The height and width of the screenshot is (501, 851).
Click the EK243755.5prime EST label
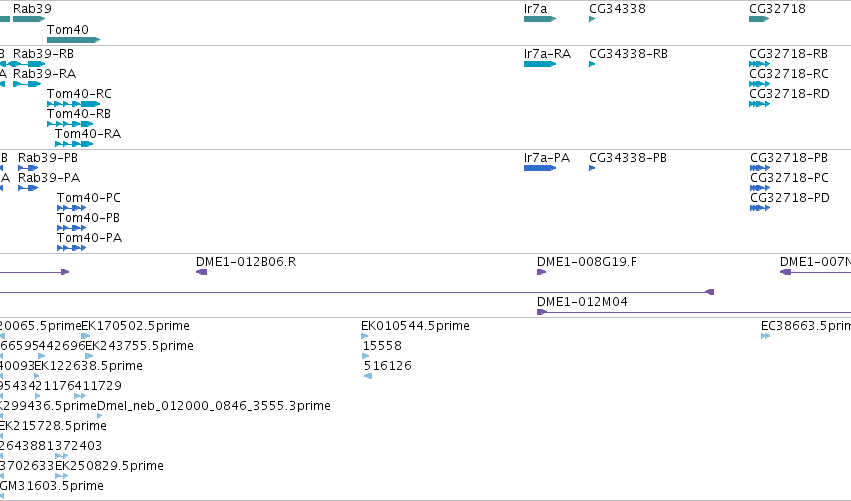point(139,346)
